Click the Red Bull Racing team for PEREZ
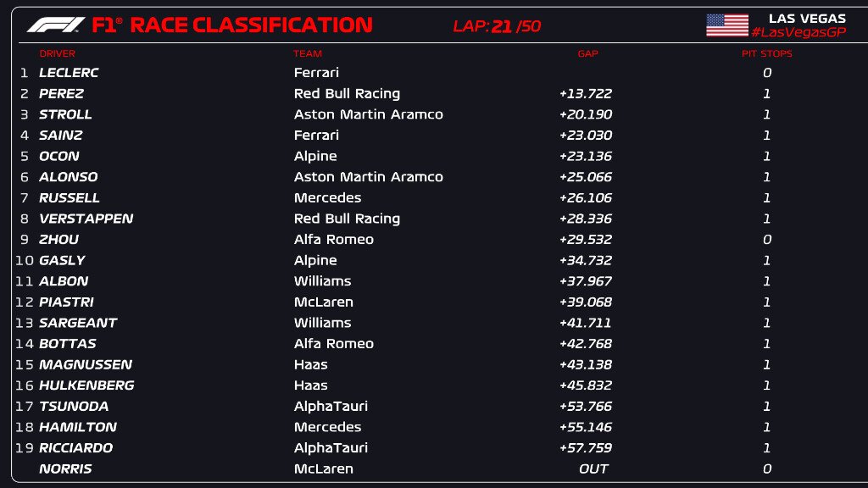The height and width of the screenshot is (488, 868). (x=347, y=93)
